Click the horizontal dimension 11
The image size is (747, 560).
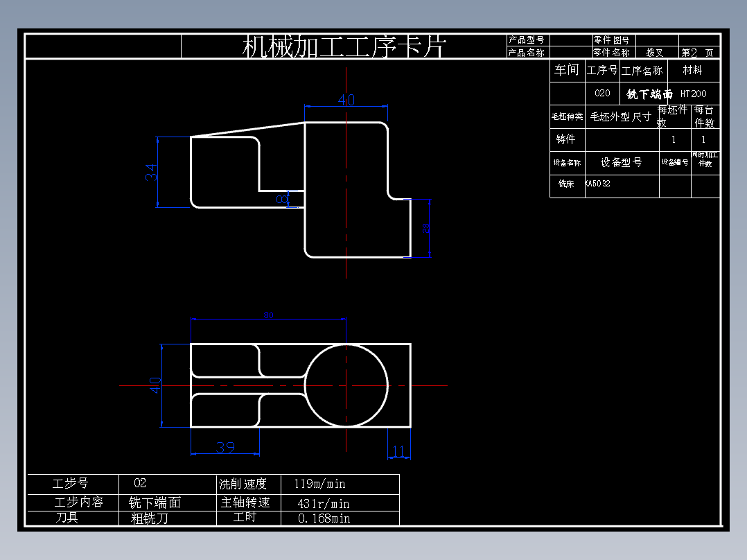point(398,451)
